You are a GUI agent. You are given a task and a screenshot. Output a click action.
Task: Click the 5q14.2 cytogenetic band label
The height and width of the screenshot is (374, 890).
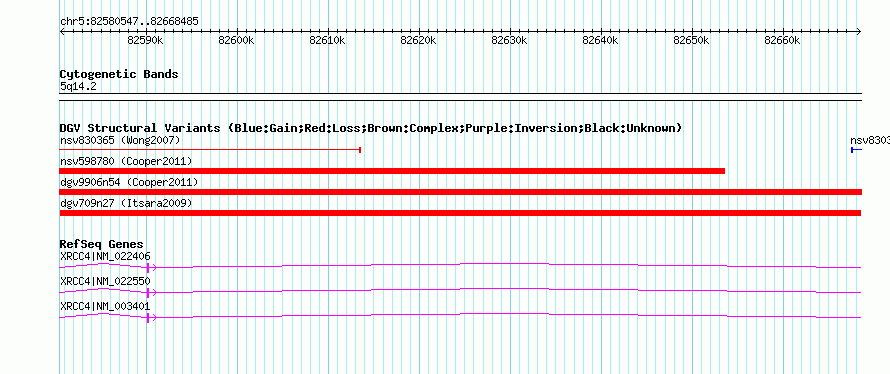coord(78,86)
